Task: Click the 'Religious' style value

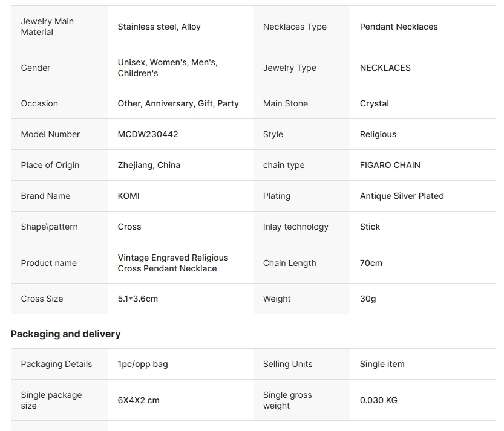Action: pyautogui.click(x=378, y=134)
